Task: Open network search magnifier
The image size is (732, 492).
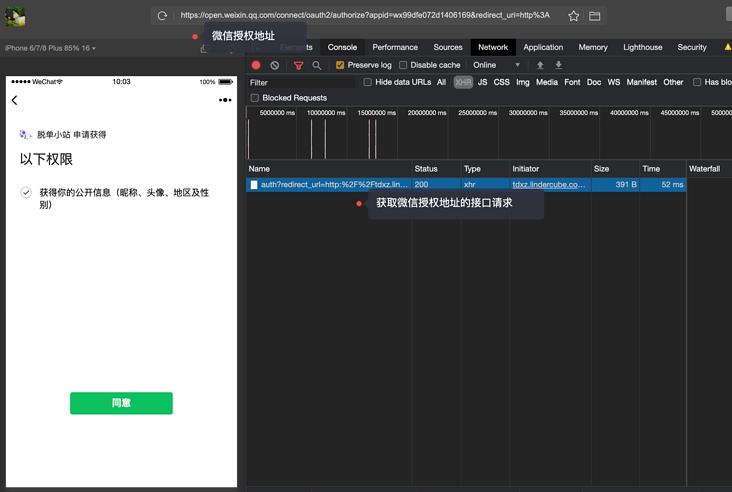Action: 317,65
